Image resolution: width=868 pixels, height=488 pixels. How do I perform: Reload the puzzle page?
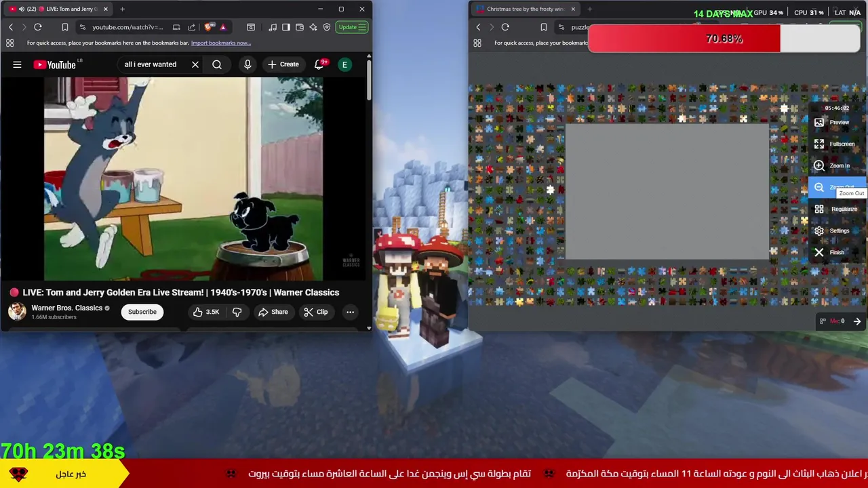click(x=505, y=27)
